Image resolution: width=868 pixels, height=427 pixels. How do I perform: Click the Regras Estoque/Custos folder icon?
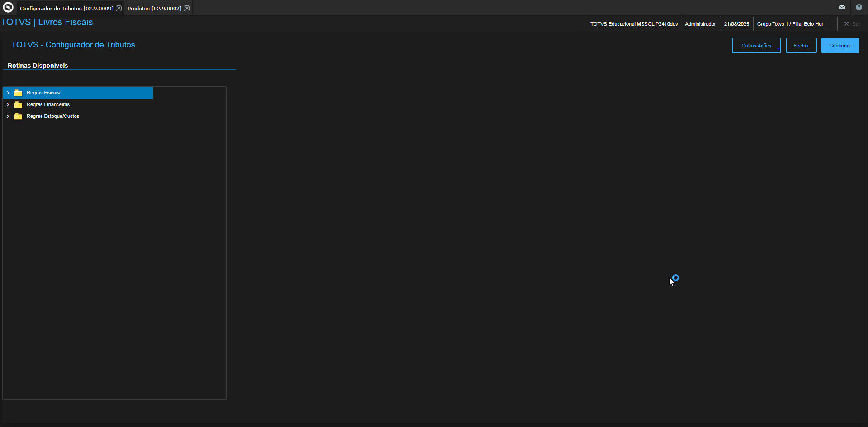coord(18,116)
